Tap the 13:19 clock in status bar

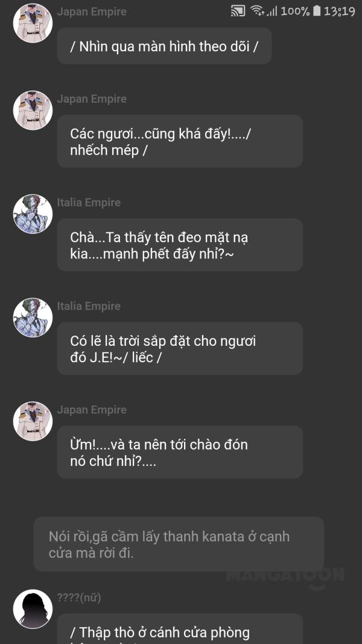click(340, 11)
